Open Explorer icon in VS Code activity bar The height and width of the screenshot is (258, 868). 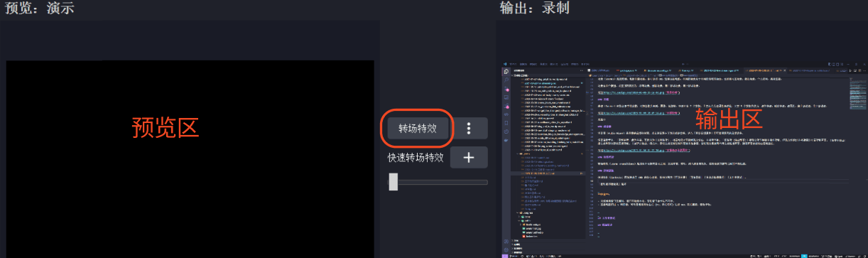tap(506, 71)
